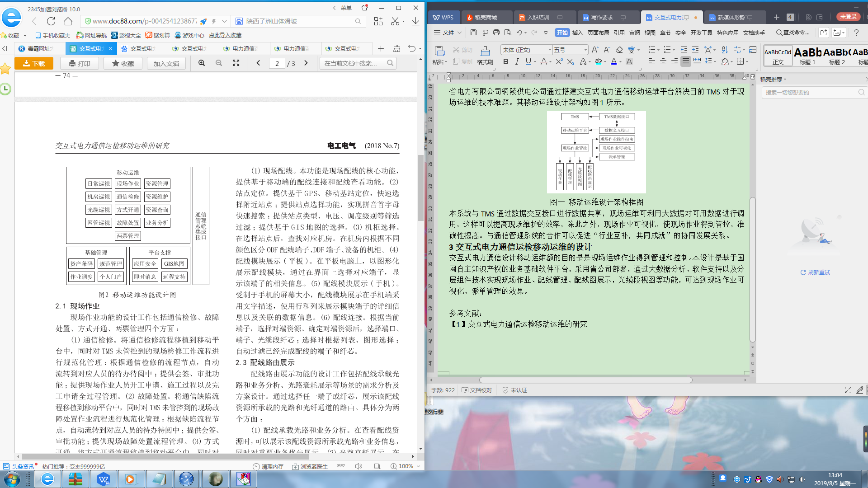The width and height of the screenshot is (868, 488).
Task: Open print preview in WPS quick toolbar
Action: (x=508, y=33)
